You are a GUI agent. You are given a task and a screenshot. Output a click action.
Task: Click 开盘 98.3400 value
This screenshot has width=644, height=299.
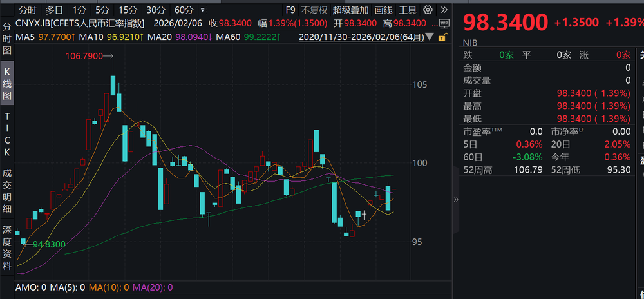pos(594,93)
